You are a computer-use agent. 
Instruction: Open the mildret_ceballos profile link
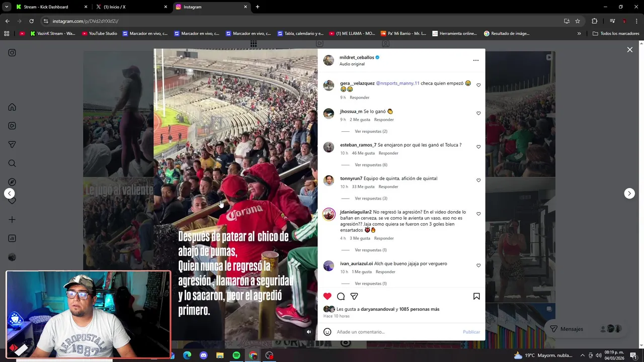[357, 57]
